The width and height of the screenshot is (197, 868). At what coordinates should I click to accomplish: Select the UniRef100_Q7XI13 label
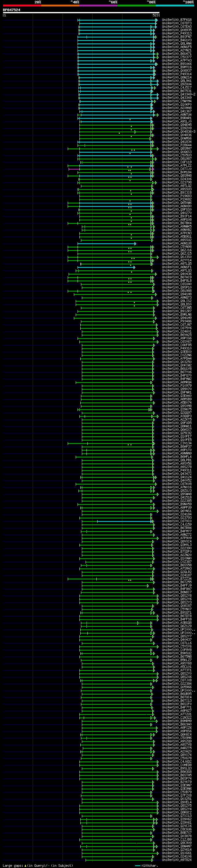point(177,816)
